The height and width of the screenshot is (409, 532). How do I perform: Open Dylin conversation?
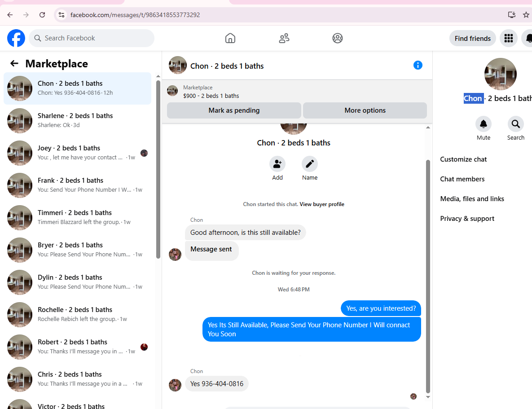click(x=77, y=282)
